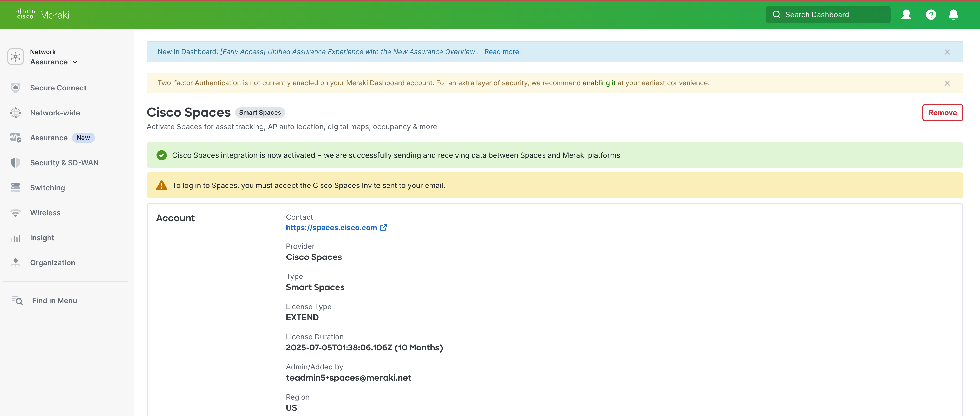
Task: Click the Remove button
Action: point(942,113)
